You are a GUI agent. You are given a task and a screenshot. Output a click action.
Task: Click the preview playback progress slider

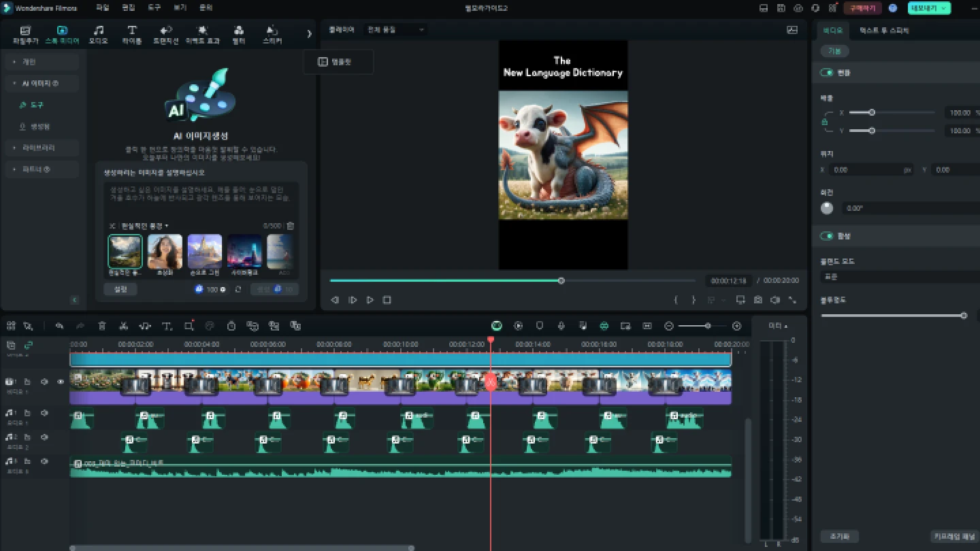pyautogui.click(x=512, y=280)
